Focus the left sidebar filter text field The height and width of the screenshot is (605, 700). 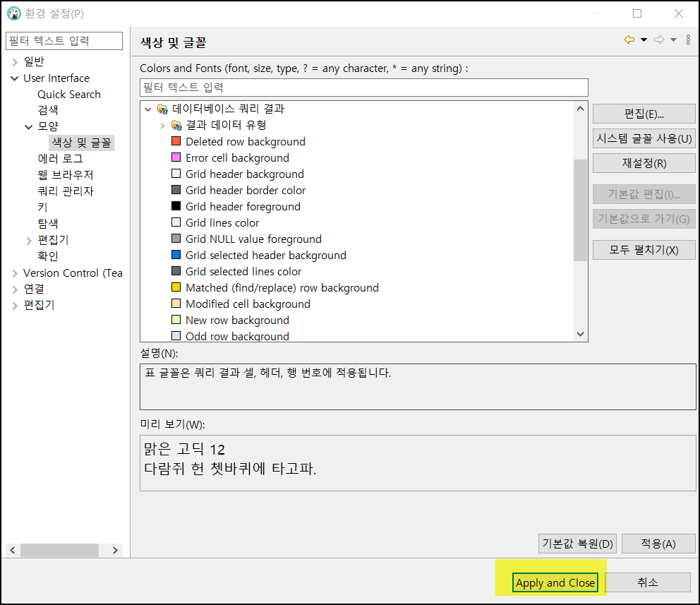coord(64,41)
